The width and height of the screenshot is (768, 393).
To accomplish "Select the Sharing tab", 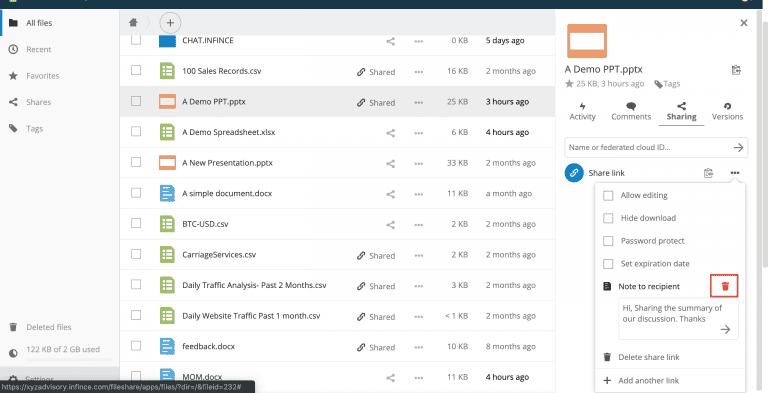I will (x=681, y=112).
